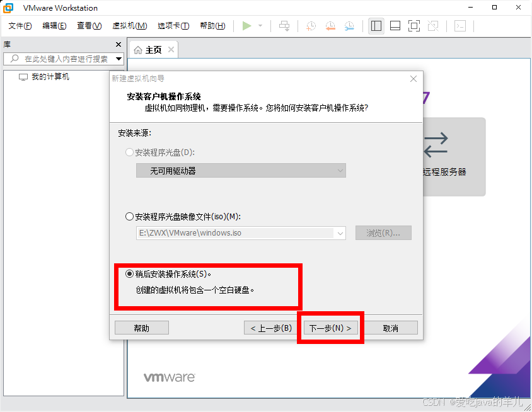Click the home icon on 主页 tab
The height and width of the screenshot is (412, 532).
[x=138, y=50]
